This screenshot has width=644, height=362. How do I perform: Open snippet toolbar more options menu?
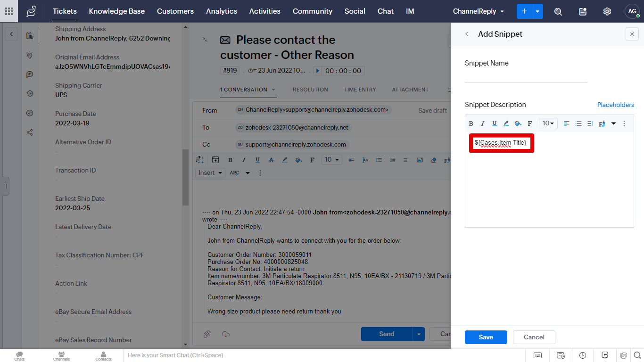(624, 123)
